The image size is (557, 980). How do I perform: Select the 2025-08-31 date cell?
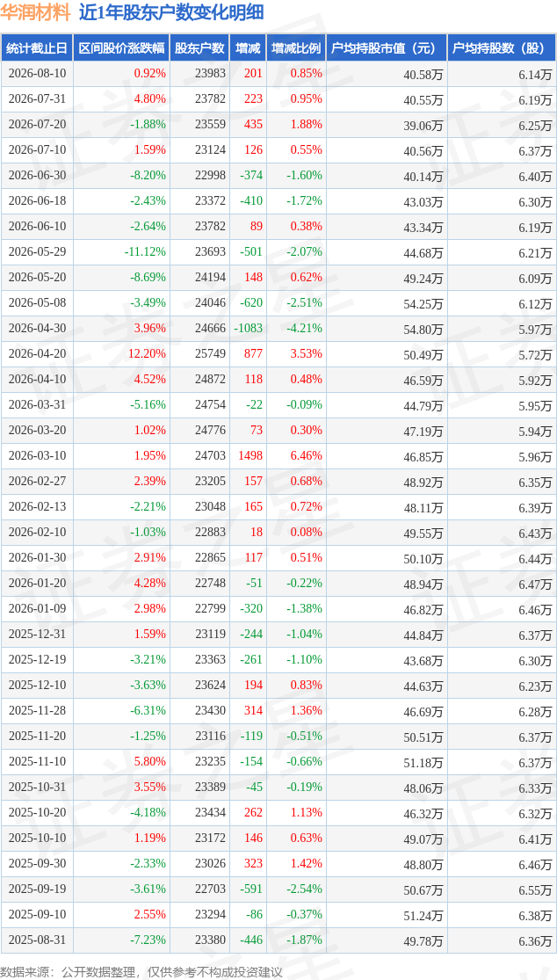pyautogui.click(x=37, y=940)
